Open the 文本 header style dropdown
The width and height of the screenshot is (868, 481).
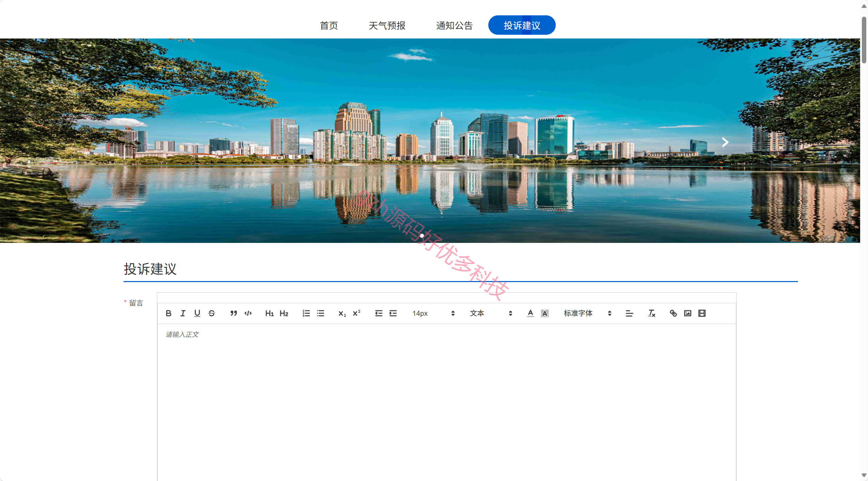(491, 313)
